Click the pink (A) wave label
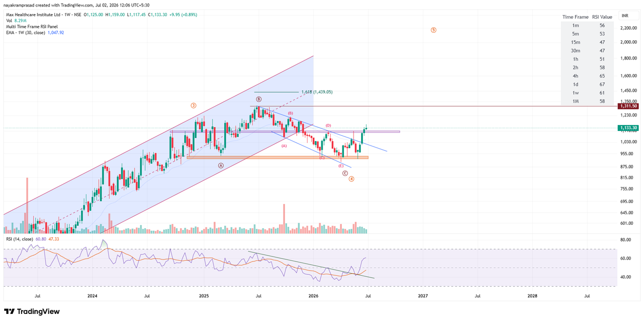644x322 pixels. point(284,145)
